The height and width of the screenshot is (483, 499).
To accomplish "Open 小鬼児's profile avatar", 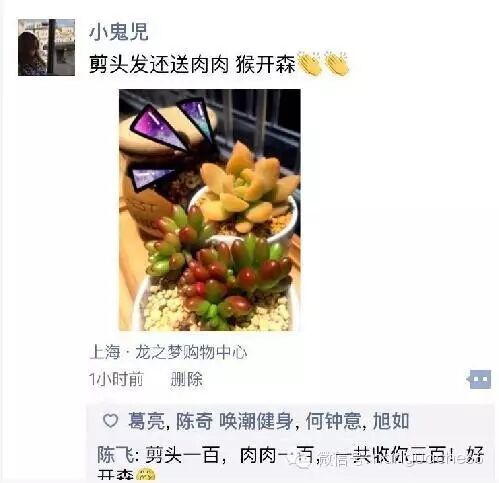I will pyautogui.click(x=46, y=47).
